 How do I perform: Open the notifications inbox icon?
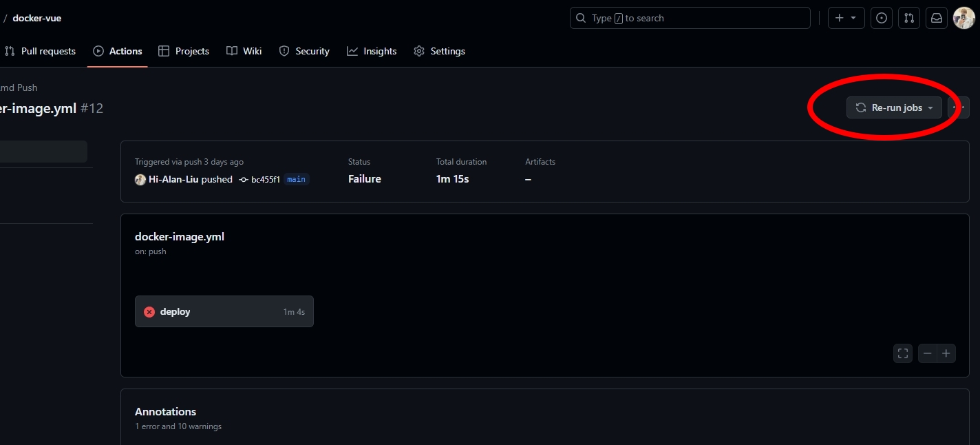coord(937,18)
